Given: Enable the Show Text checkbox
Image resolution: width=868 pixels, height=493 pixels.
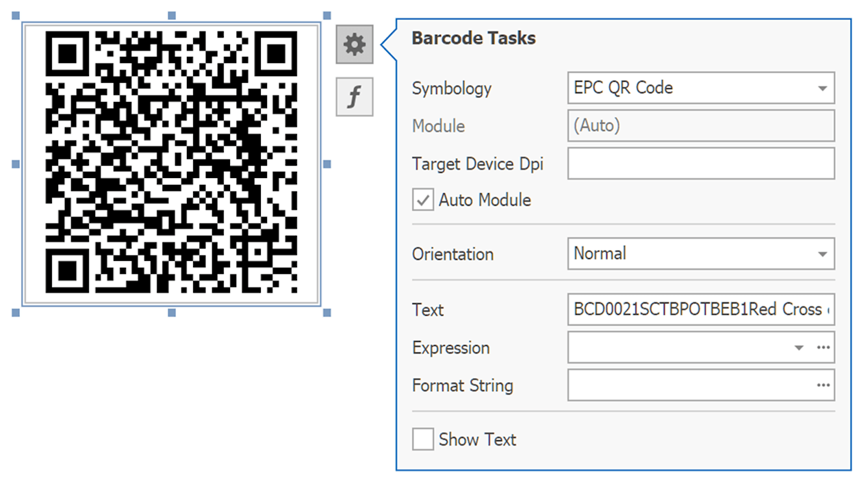Looking at the screenshot, I should coord(423,440).
